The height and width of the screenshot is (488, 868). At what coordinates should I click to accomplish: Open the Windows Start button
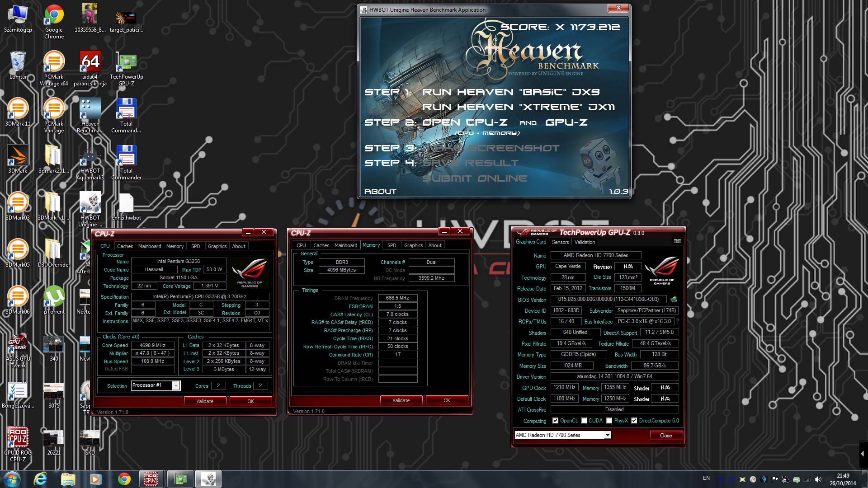click(12, 479)
